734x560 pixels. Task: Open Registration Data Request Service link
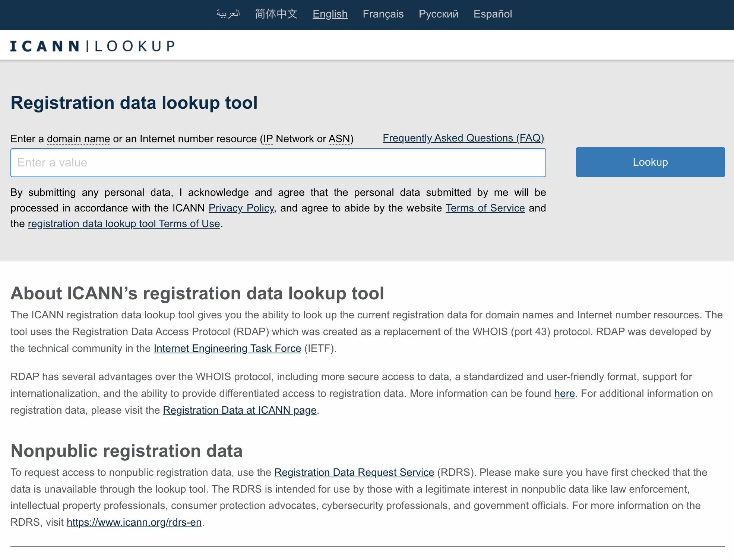click(x=354, y=472)
